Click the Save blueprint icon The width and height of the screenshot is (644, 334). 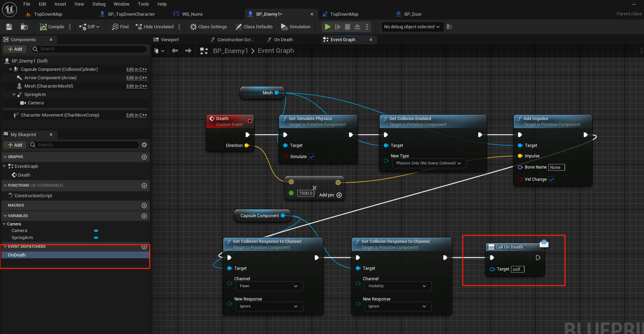(x=9, y=27)
